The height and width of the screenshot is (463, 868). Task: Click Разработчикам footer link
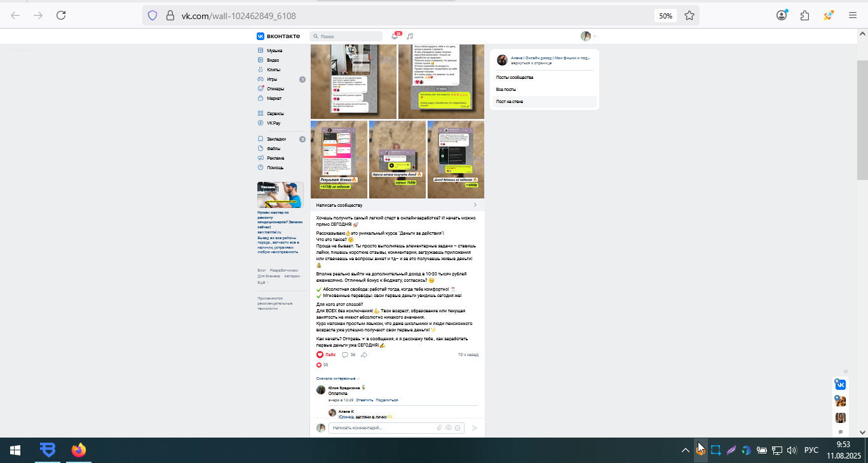[284, 270]
